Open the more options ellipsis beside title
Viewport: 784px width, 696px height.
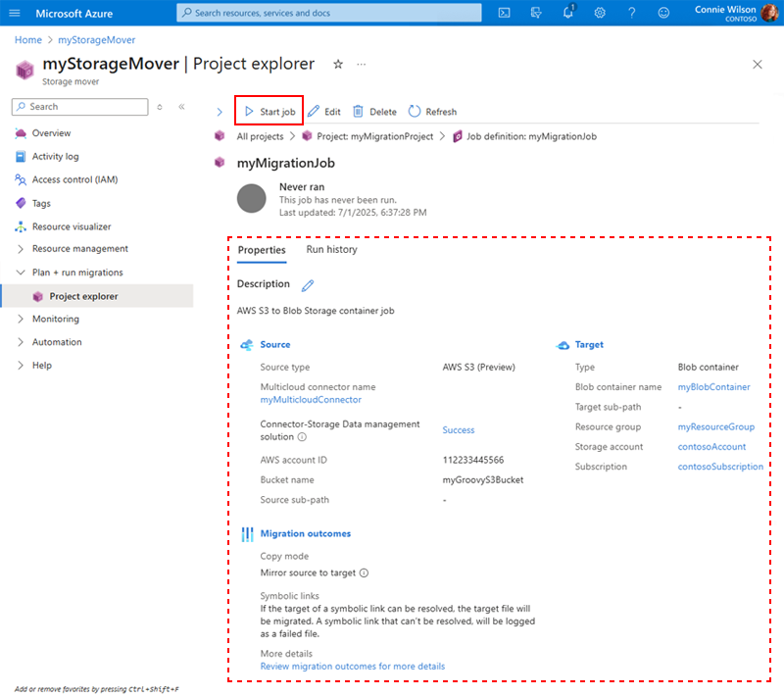point(361,64)
